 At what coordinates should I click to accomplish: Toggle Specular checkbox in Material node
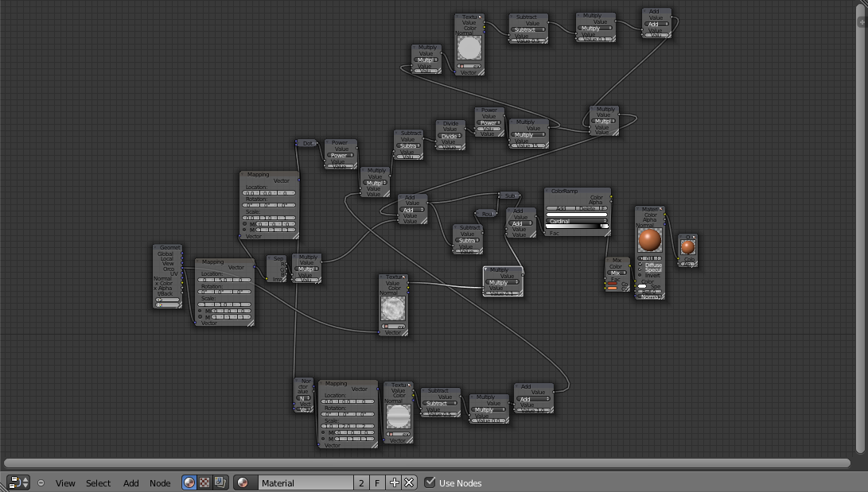(640, 269)
